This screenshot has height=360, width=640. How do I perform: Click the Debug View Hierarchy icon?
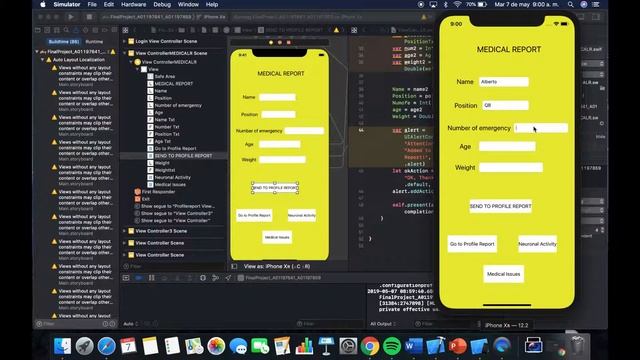(203, 278)
